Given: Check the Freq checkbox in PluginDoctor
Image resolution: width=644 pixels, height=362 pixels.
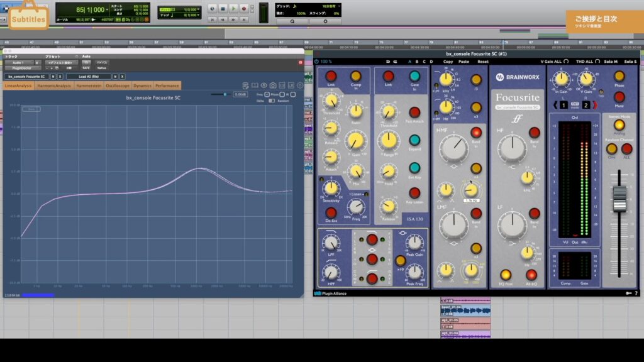Looking at the screenshot, I should 267,94.
